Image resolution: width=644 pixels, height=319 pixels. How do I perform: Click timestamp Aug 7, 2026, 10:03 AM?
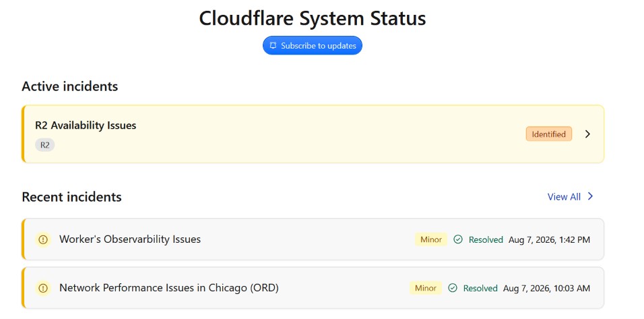coord(547,288)
